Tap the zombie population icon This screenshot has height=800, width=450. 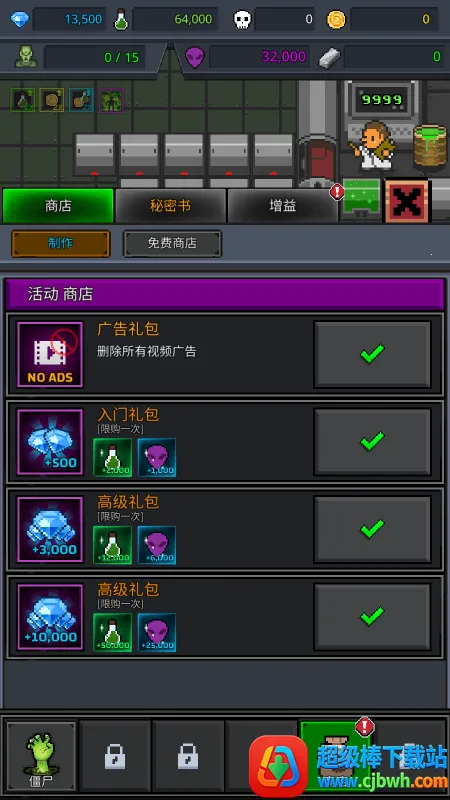coord(26,57)
